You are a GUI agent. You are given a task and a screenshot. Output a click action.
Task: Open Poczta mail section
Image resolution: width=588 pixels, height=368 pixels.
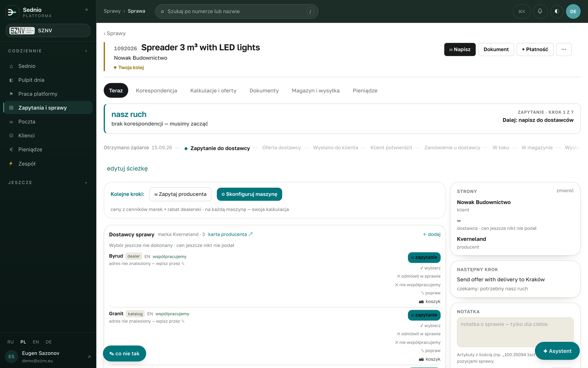(48, 122)
